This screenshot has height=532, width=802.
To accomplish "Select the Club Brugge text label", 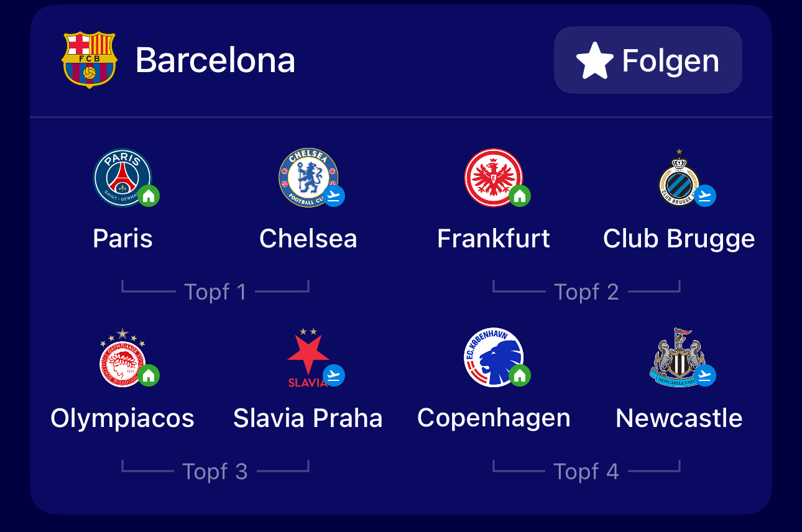I will pos(679,239).
